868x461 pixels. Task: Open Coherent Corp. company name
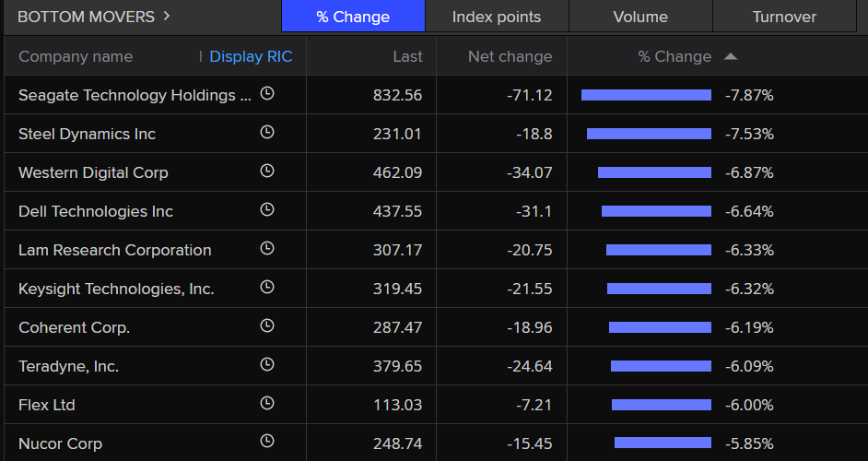tap(75, 327)
